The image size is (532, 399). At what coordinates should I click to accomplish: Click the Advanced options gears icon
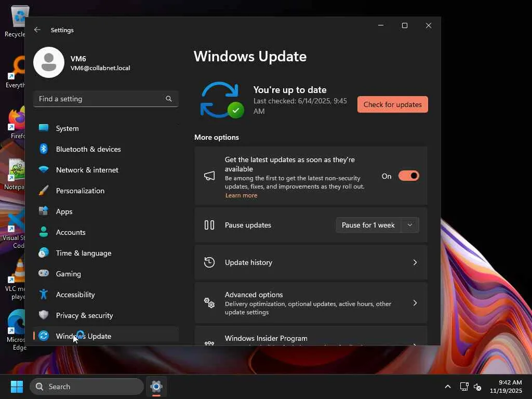[x=209, y=303]
